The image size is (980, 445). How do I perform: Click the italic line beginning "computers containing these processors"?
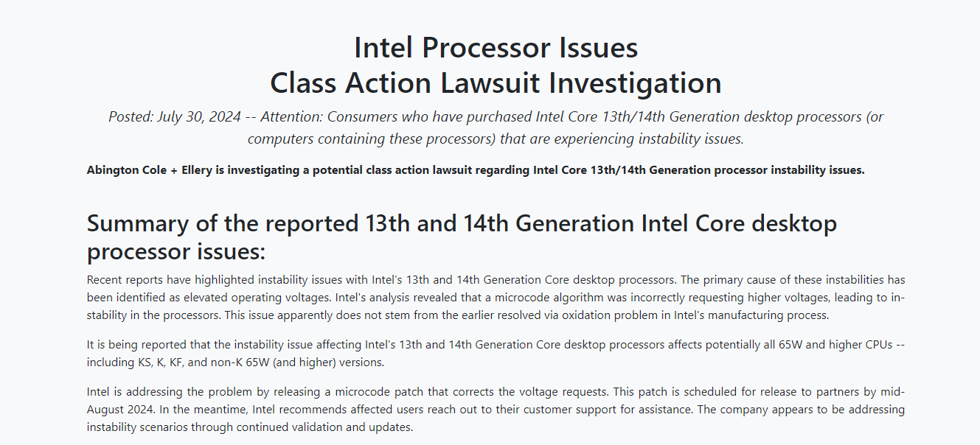pyautogui.click(x=496, y=139)
